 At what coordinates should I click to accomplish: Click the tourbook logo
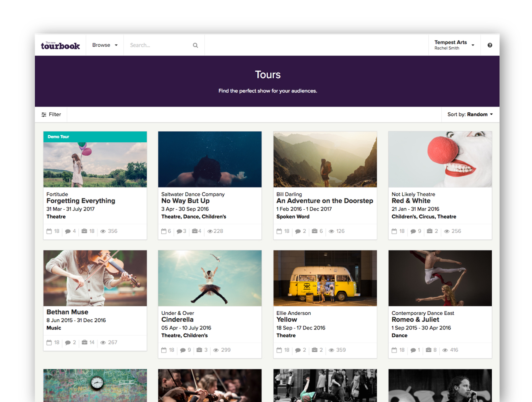tap(60, 45)
